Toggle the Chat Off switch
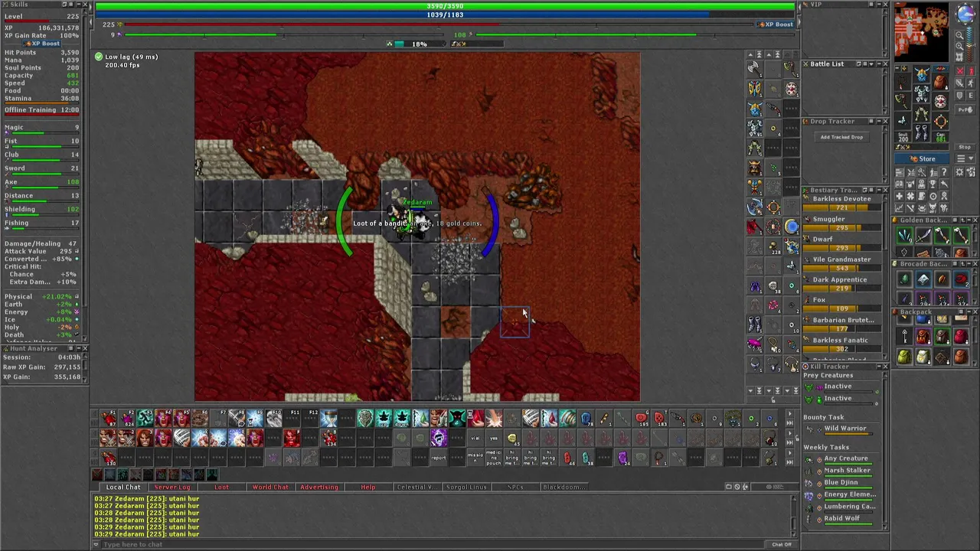980x551 pixels. pos(782,544)
